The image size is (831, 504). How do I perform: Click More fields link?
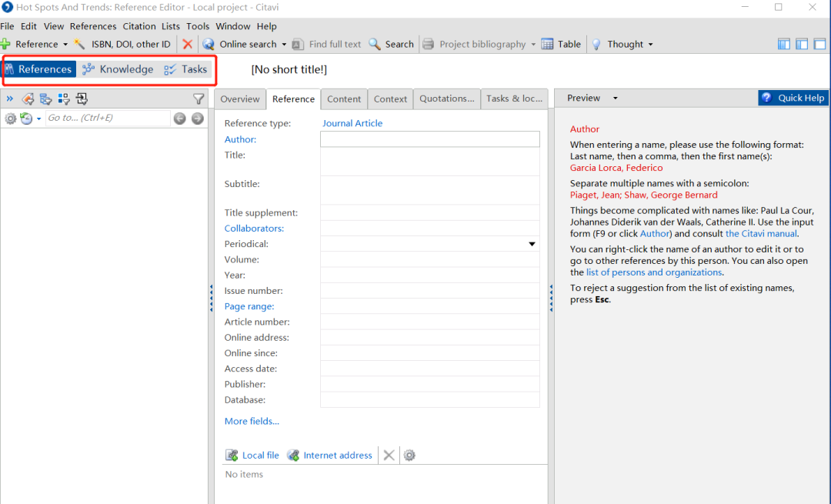coord(252,422)
